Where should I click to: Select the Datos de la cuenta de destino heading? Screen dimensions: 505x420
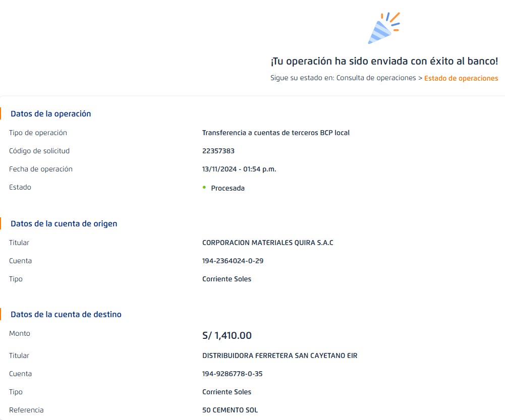point(66,315)
